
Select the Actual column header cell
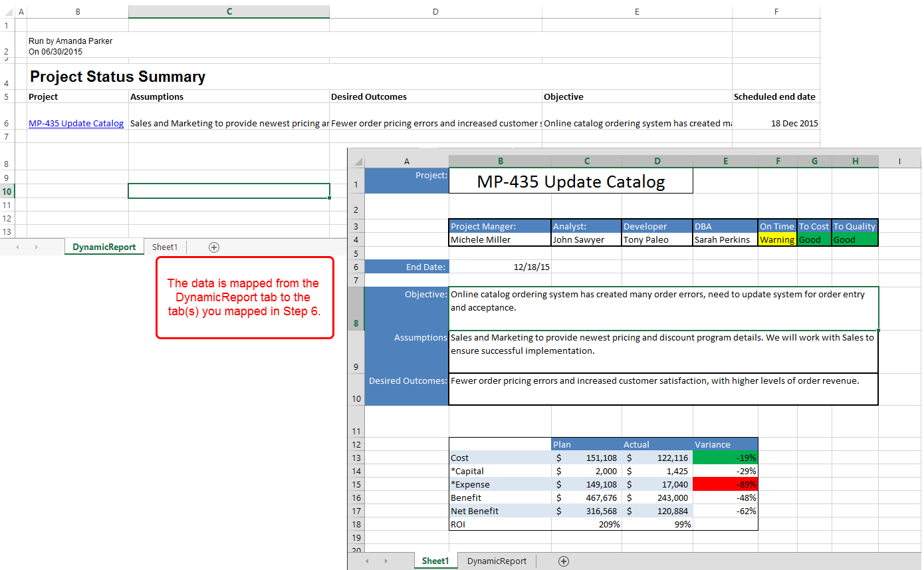pos(657,444)
